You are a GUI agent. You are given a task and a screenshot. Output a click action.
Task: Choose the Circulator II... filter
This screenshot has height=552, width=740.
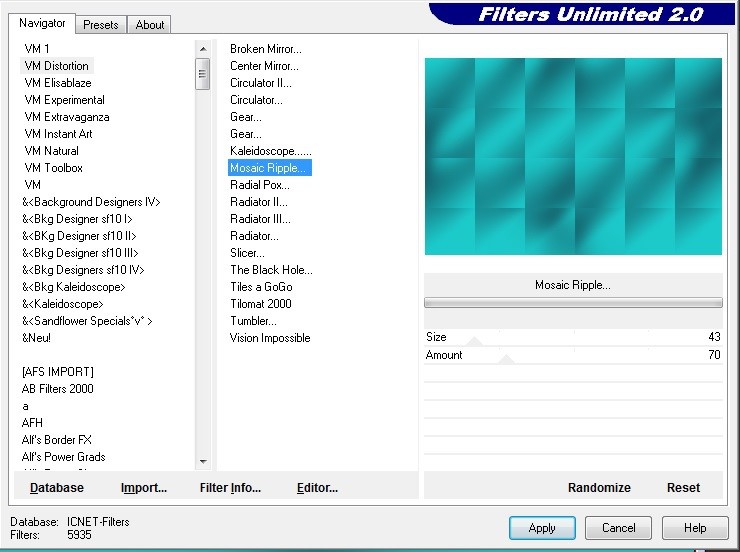[261, 83]
